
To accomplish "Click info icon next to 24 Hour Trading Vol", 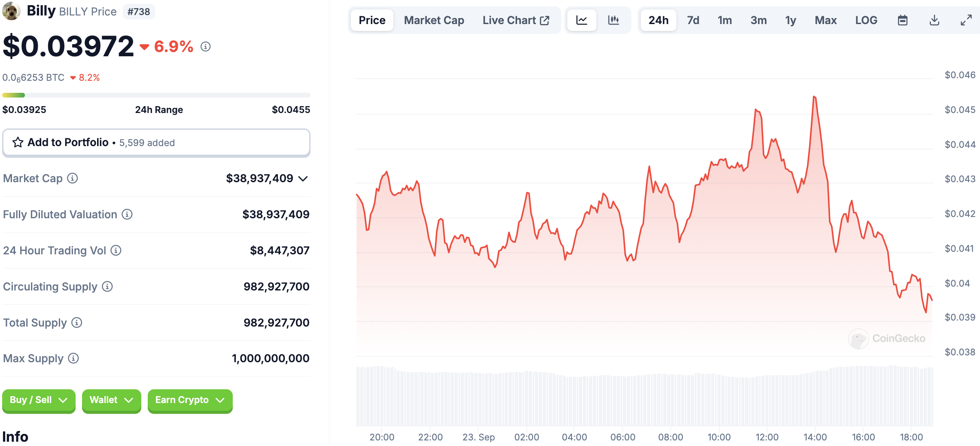I will [x=116, y=250].
